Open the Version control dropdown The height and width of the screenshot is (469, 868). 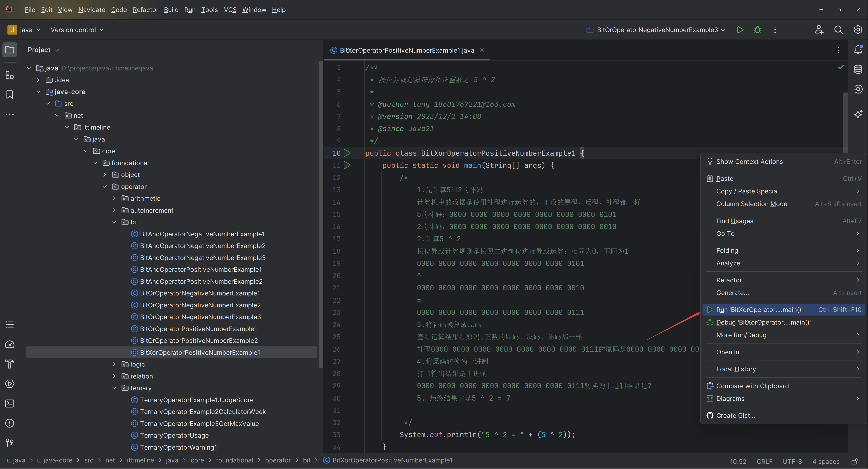point(77,30)
